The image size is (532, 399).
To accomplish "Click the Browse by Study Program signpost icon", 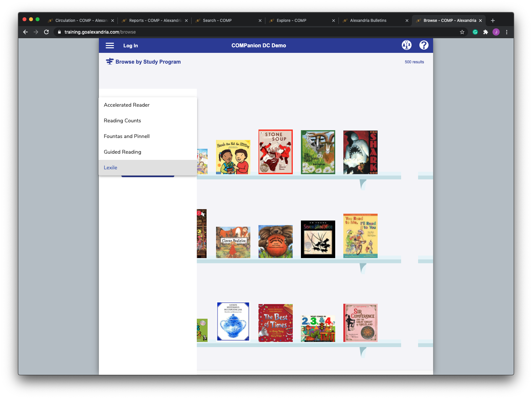I will [110, 62].
